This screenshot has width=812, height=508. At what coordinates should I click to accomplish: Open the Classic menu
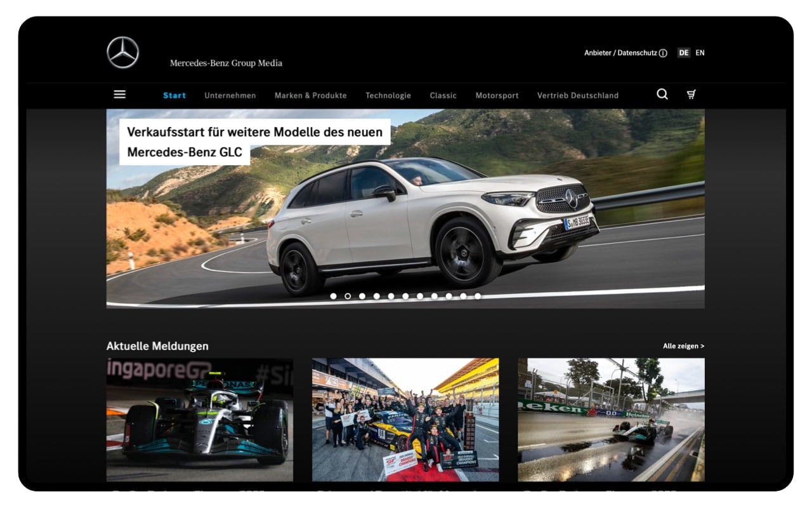pyautogui.click(x=443, y=95)
